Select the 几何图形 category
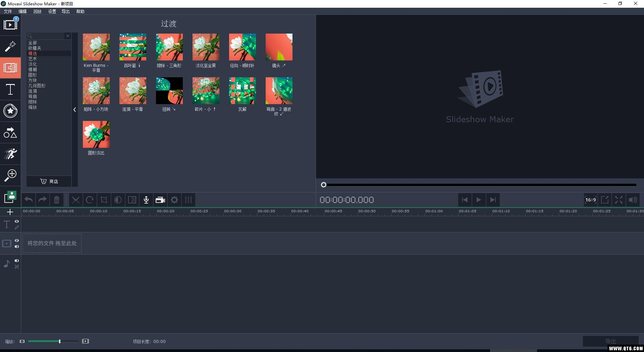This screenshot has width=644, height=352. point(37,86)
